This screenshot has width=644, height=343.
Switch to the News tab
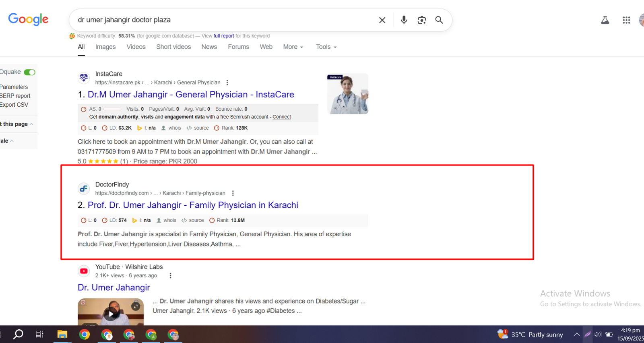click(x=209, y=47)
